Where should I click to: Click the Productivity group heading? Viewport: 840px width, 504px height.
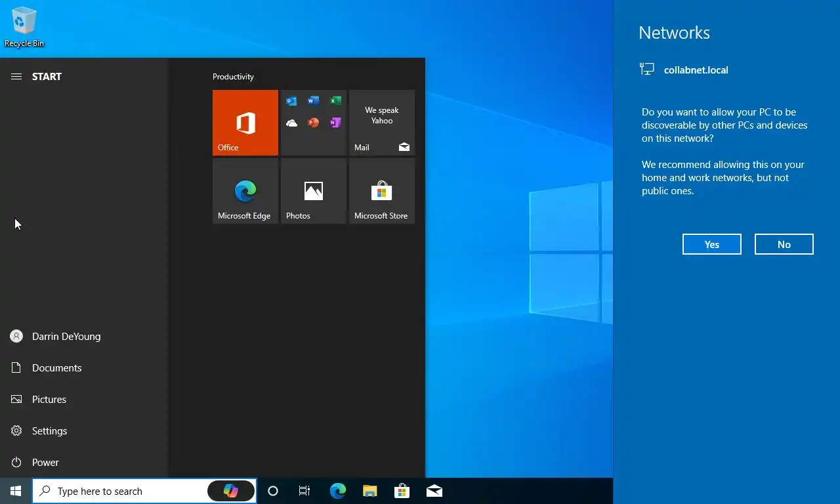click(233, 77)
